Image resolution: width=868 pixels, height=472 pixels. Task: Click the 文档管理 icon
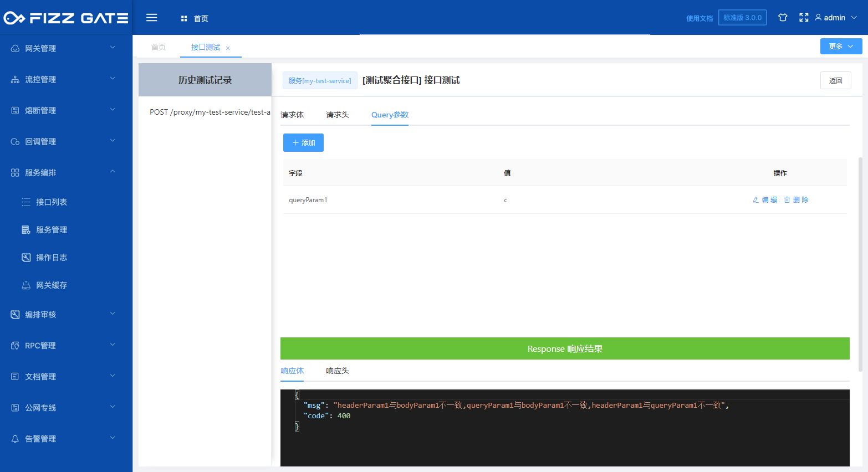coord(15,377)
